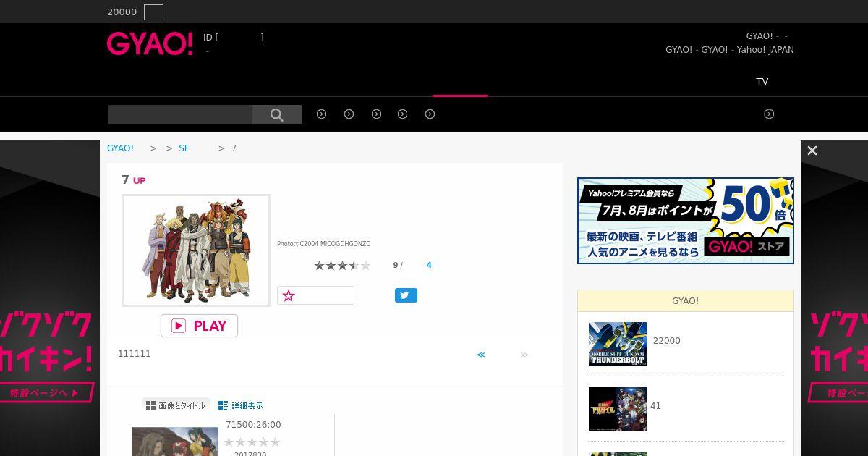Viewport: 868px width, 456px height.
Task: Click inside the search text field
Action: [x=180, y=114]
